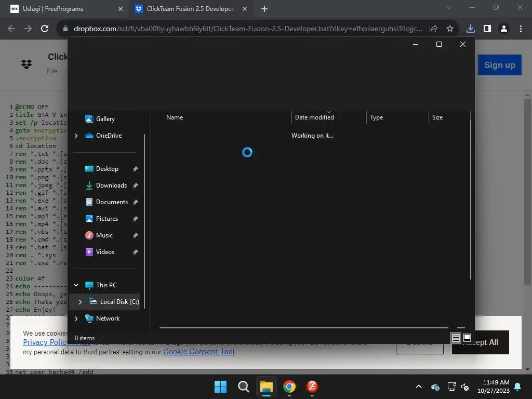This screenshot has height=399, width=532.
Task: Open Videos folder in sidebar
Action: pos(105,252)
